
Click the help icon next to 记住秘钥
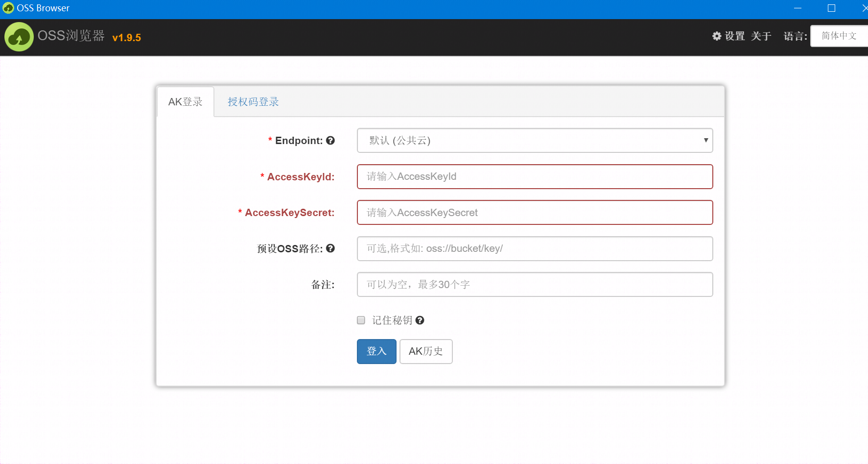(420, 320)
